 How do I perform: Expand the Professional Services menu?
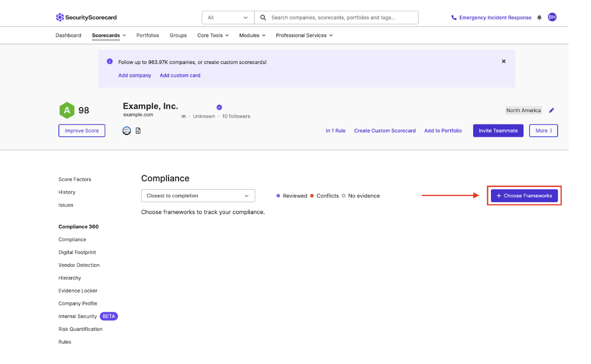pyautogui.click(x=304, y=35)
